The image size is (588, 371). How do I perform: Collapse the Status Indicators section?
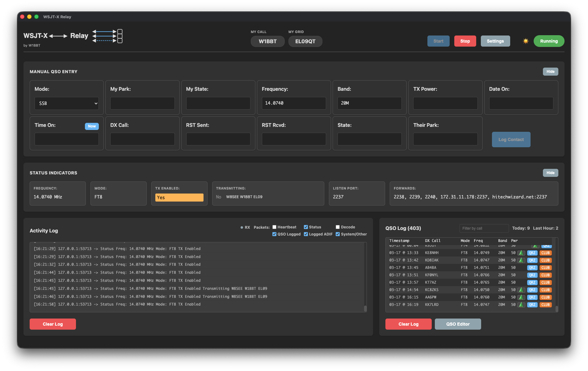click(x=550, y=173)
